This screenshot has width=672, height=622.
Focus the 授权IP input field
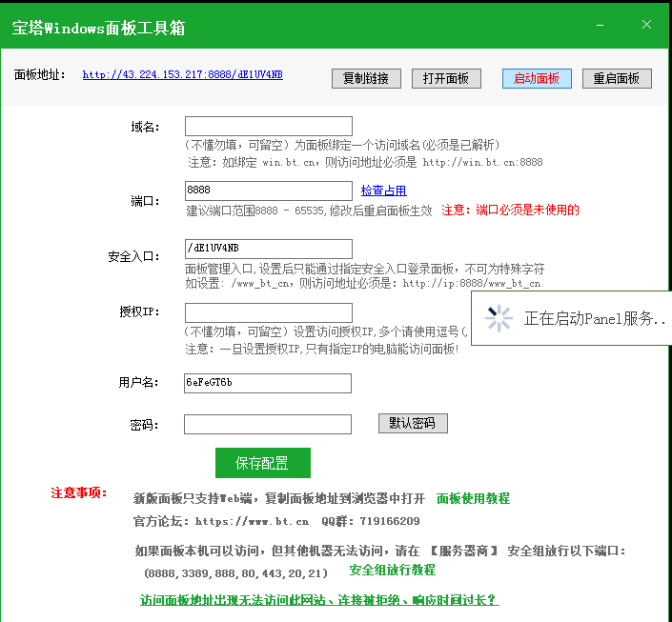[x=269, y=312]
